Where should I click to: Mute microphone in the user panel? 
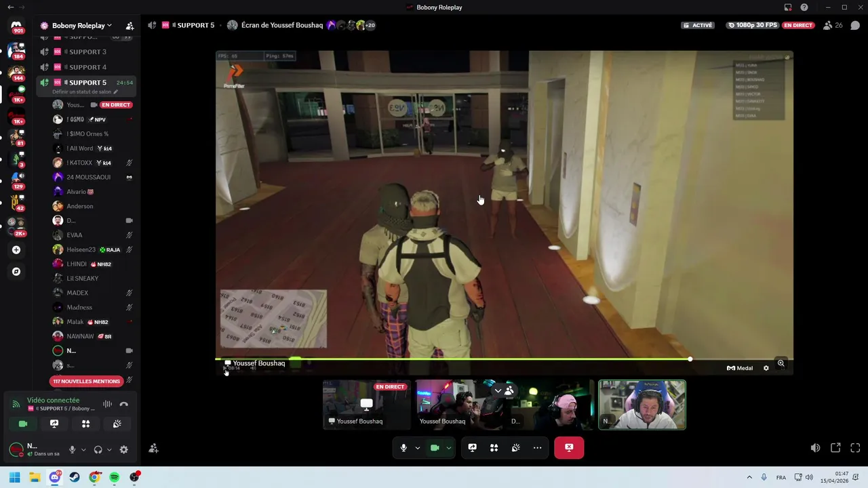tap(72, 449)
